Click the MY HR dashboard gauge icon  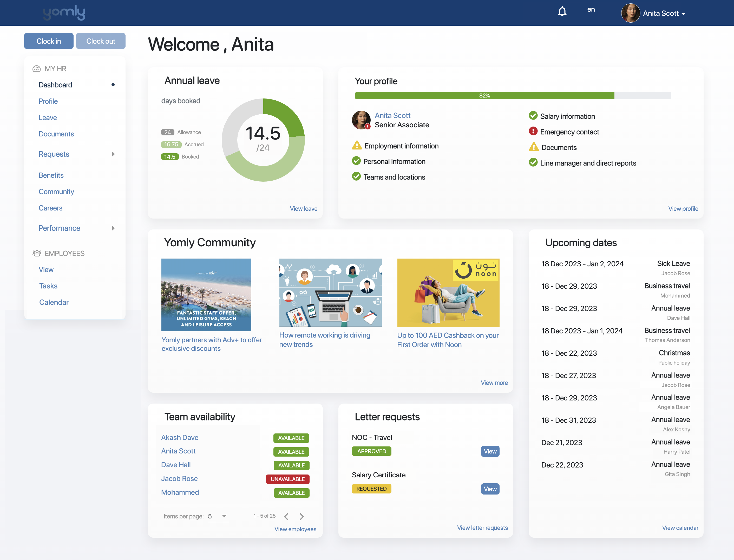pyautogui.click(x=36, y=68)
